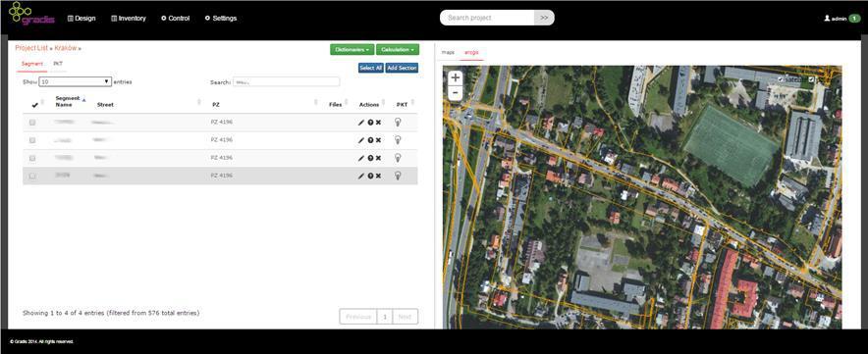Click the Add Section button
Viewport: 868px width, 354px height.
tap(402, 68)
